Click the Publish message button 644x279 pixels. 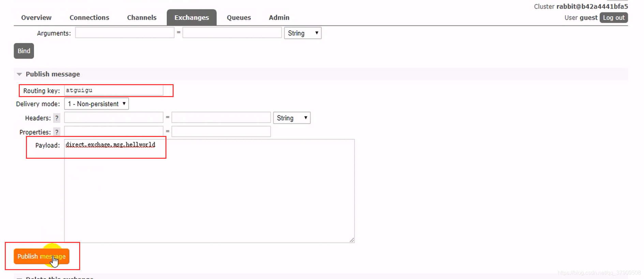click(41, 256)
